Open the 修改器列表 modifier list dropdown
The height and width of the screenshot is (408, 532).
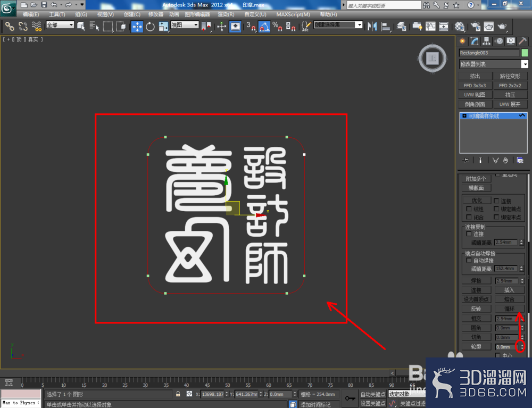point(525,64)
